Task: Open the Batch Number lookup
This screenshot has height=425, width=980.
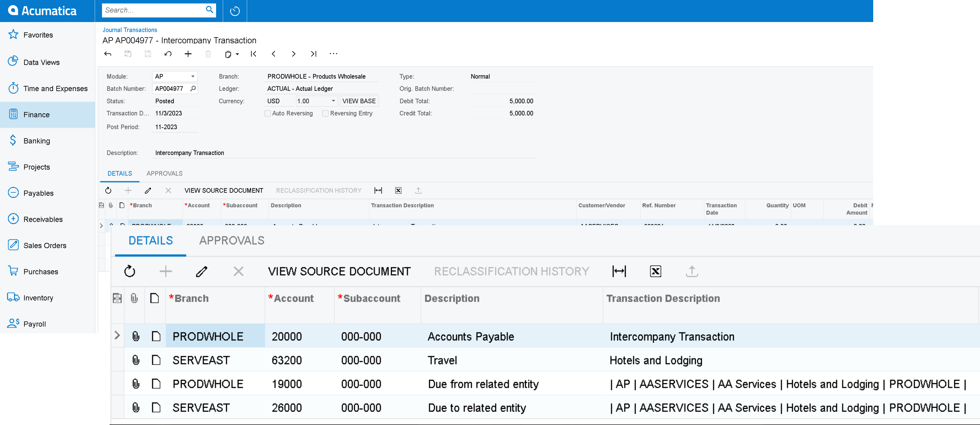Action: pos(193,89)
